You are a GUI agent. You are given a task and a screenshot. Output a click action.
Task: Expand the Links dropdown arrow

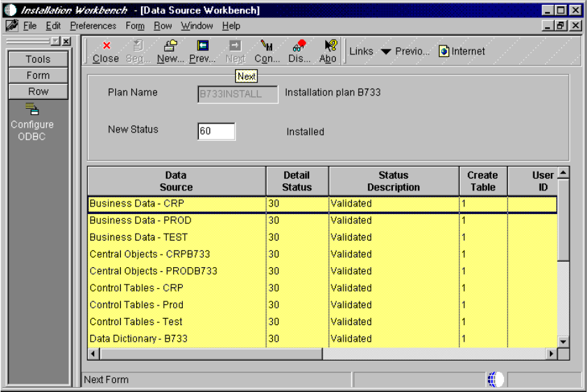(385, 52)
